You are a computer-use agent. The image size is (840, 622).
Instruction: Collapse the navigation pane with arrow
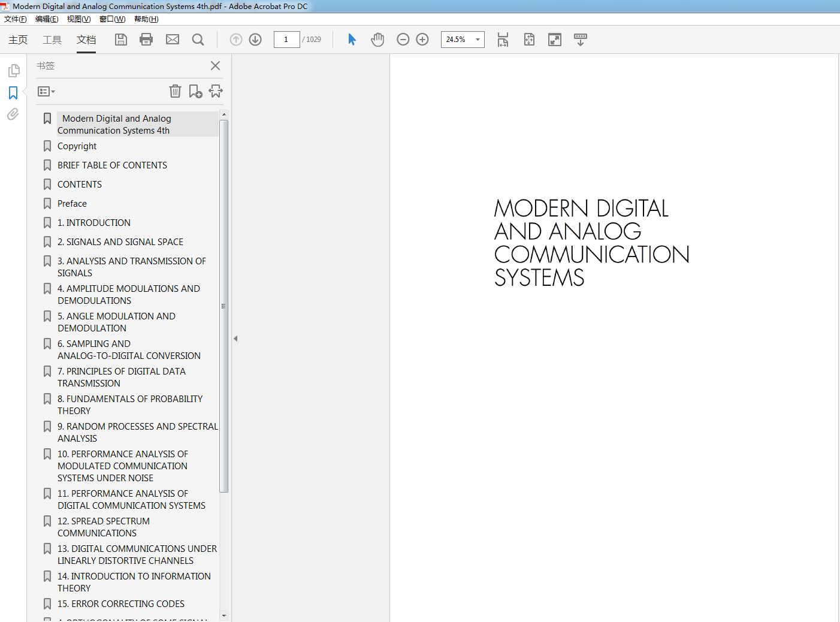(x=235, y=339)
